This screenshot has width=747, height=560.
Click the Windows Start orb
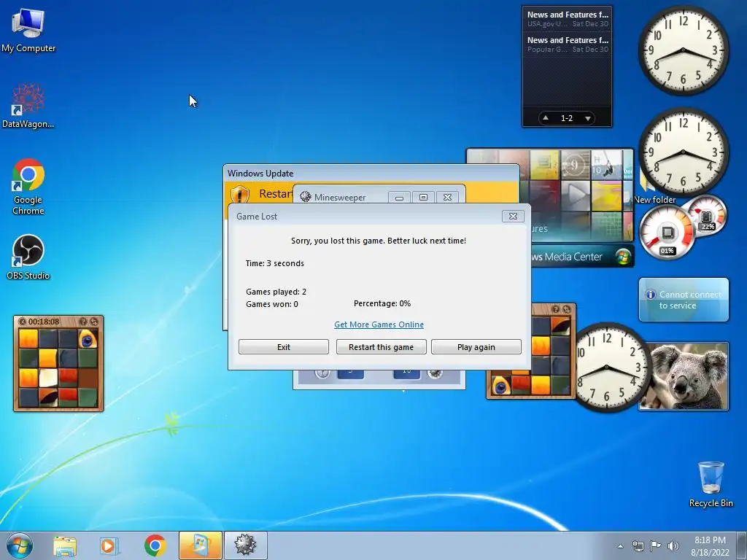[20, 545]
